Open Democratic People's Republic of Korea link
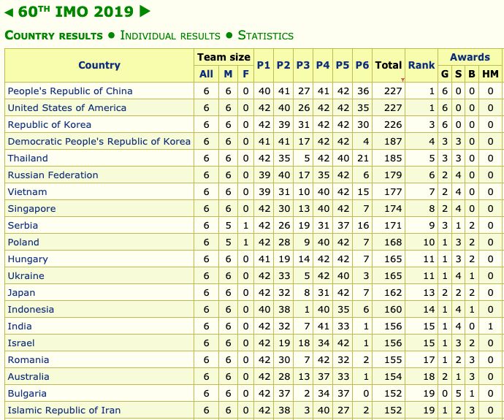 coord(99,141)
